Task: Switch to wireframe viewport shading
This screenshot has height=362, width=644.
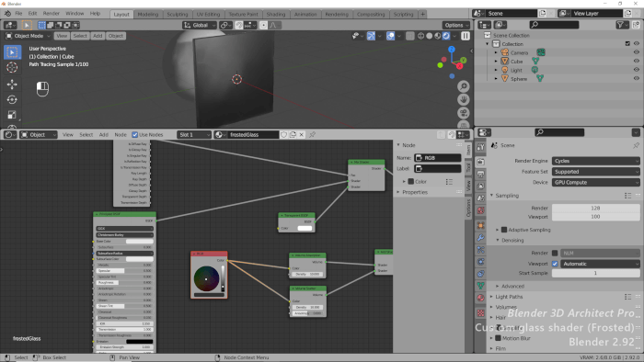Action: pyautogui.click(x=420, y=36)
